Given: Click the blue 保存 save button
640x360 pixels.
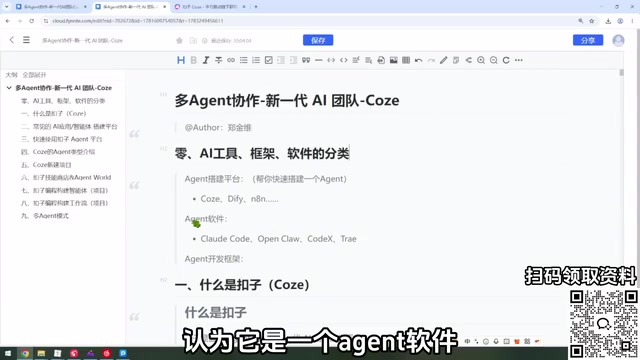Looking at the screenshot, I should [318, 40].
